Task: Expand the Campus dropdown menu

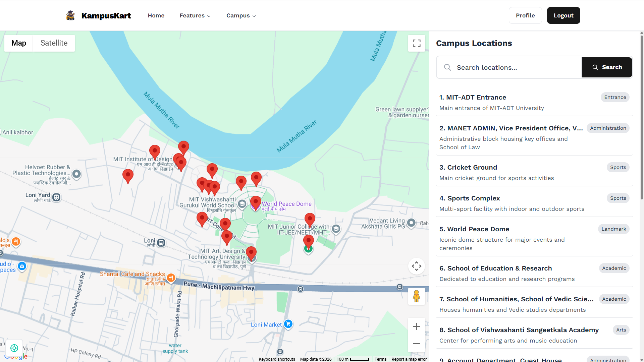Action: point(241,15)
